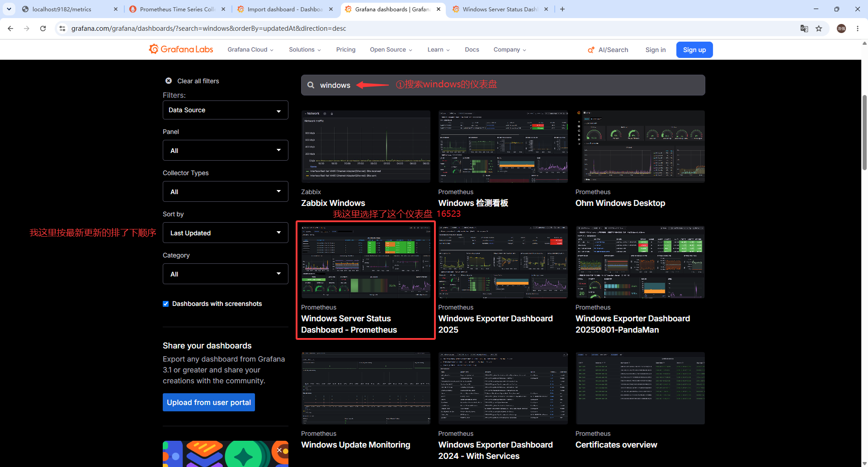Open the Sort by Last Updated dropdown
Image resolution: width=868 pixels, height=467 pixels.
[x=226, y=233]
